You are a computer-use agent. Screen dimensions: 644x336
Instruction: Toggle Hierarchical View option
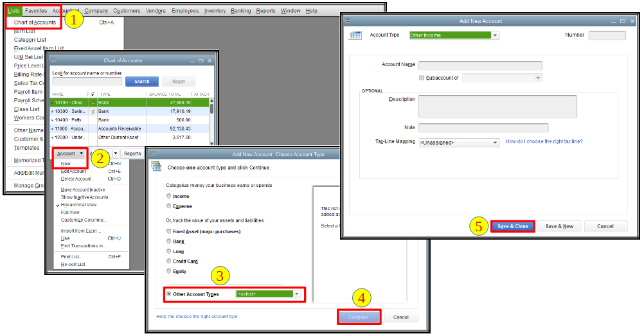point(79,204)
